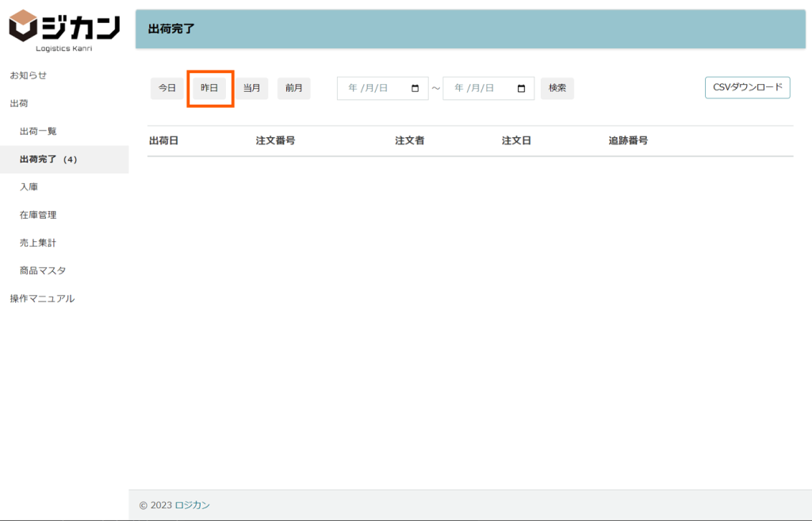Viewport: 812px width, 521px height.
Task: Click the 今日 filter button
Action: coord(167,88)
